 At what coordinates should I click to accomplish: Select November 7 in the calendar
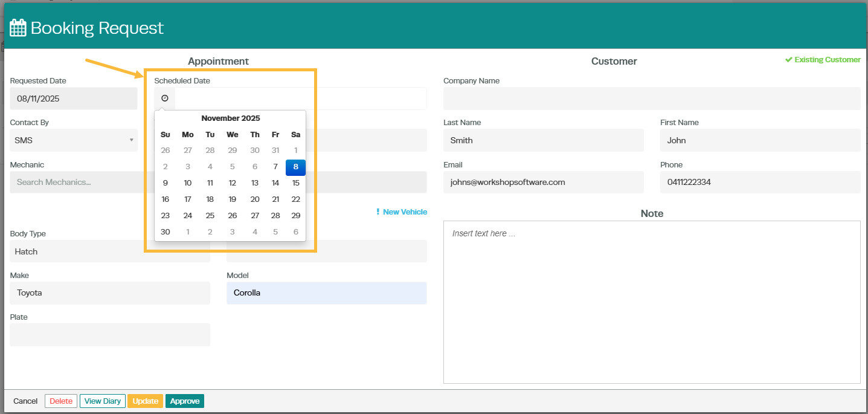(275, 167)
